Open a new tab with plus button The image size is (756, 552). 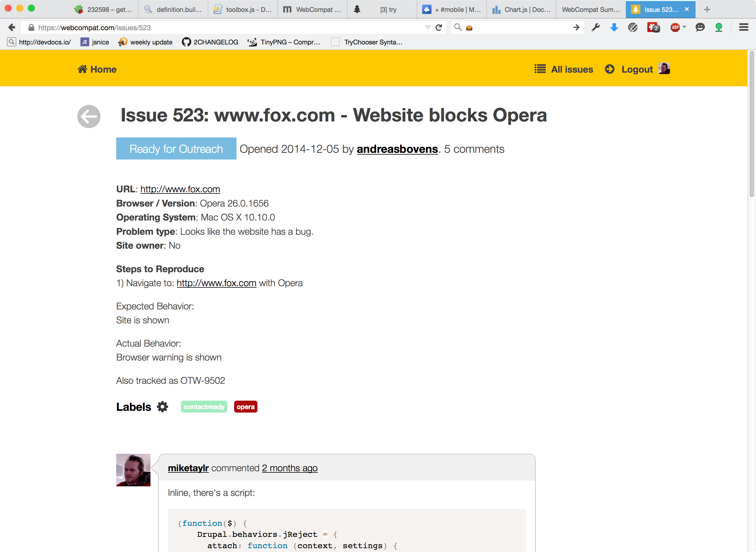point(707,9)
